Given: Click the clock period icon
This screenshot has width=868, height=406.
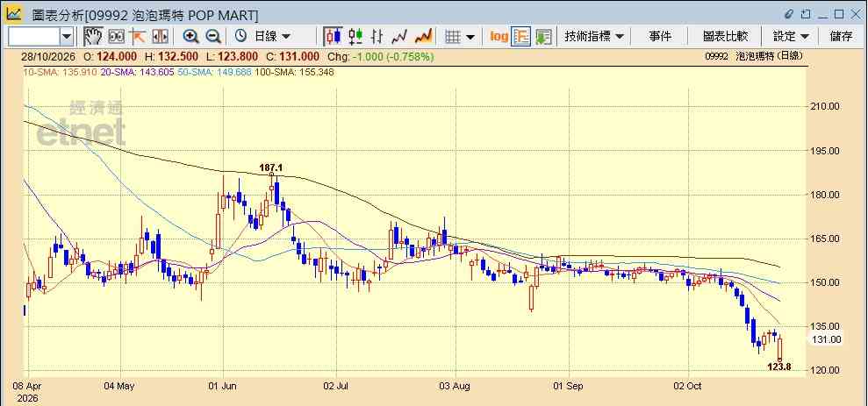Looking at the screenshot, I should [240, 37].
